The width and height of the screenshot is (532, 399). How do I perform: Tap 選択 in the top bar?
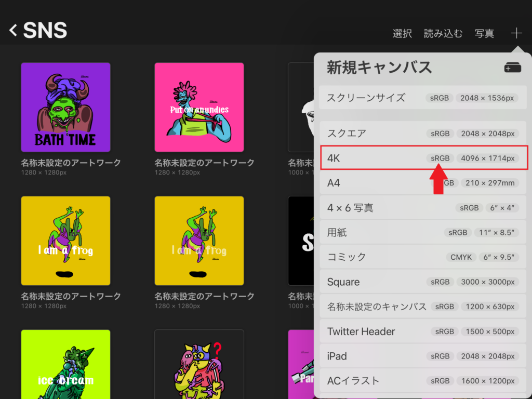pyautogui.click(x=402, y=33)
